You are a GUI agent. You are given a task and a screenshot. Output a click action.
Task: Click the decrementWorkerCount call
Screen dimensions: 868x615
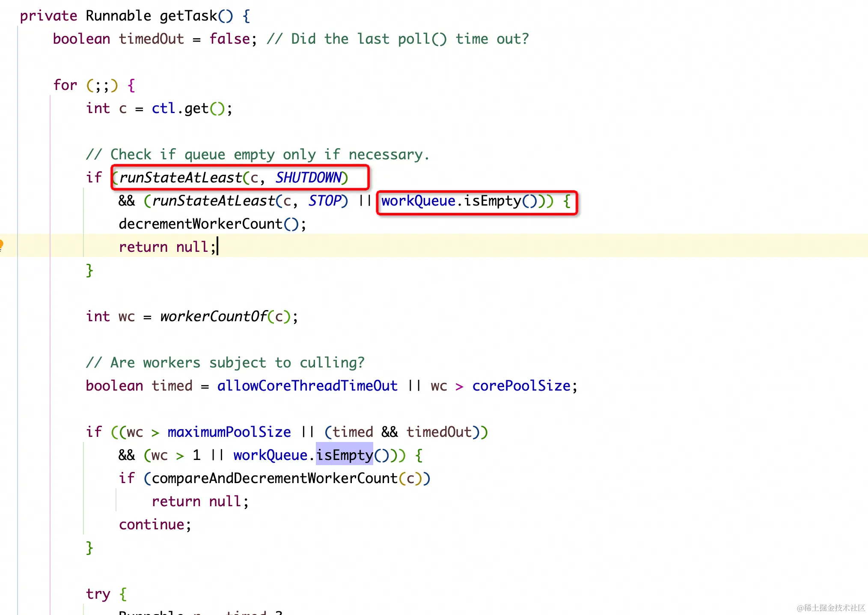(200, 224)
